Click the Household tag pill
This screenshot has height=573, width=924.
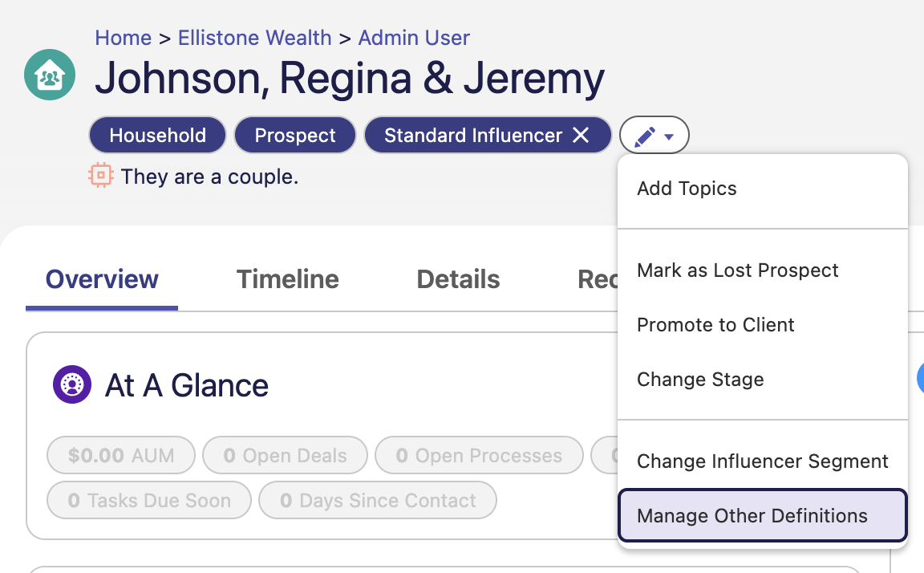(157, 135)
